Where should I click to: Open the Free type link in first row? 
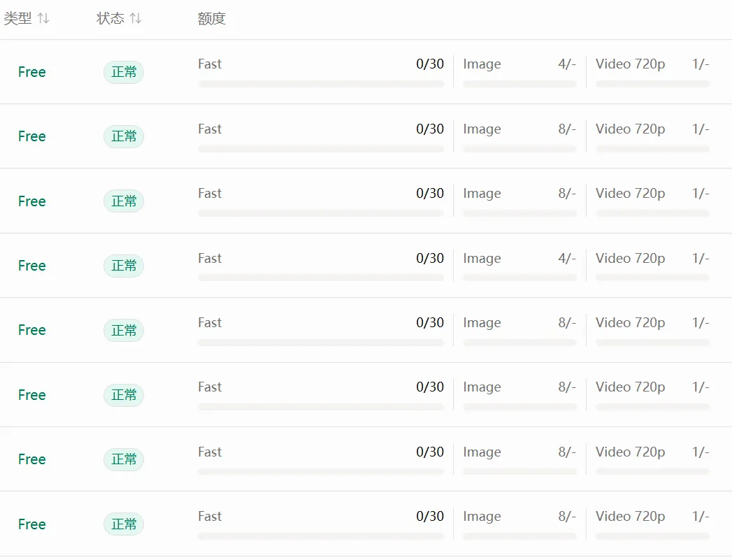pos(31,72)
